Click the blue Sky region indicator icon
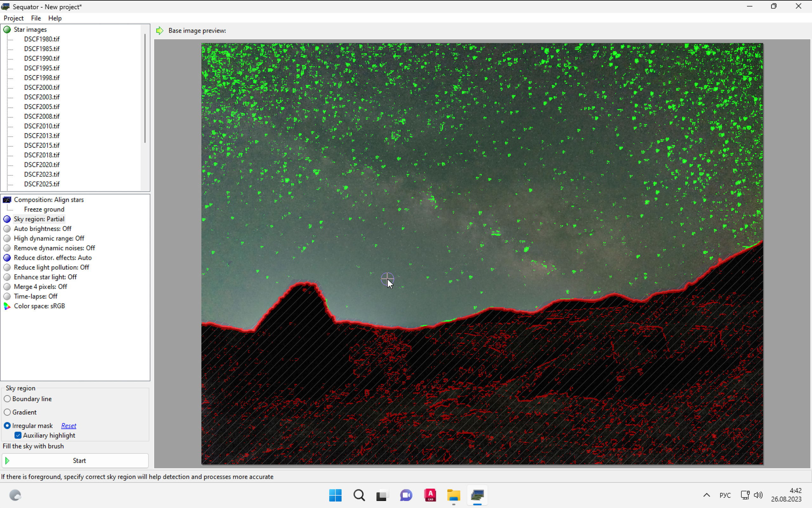Viewport: 812px width, 508px height. (7, 219)
